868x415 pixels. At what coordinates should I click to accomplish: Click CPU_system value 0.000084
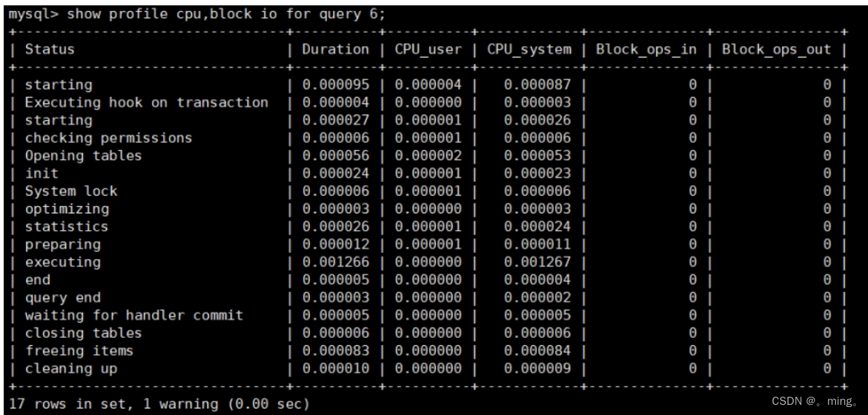click(537, 351)
